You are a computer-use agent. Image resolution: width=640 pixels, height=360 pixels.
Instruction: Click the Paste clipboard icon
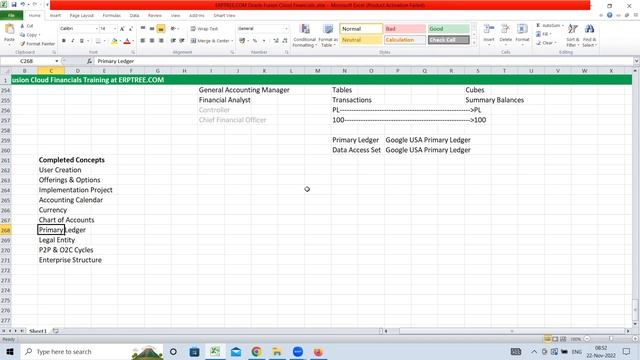point(9,29)
